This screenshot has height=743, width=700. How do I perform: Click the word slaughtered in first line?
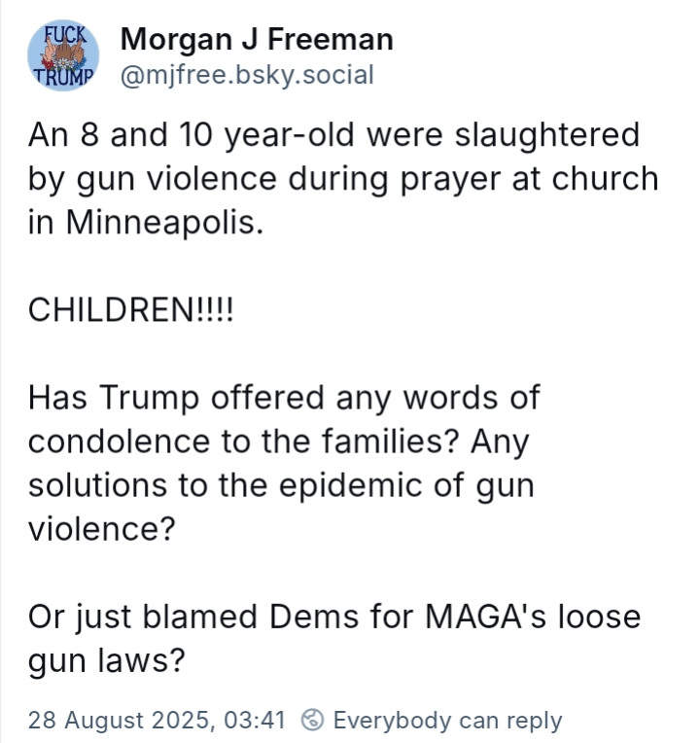(x=547, y=134)
